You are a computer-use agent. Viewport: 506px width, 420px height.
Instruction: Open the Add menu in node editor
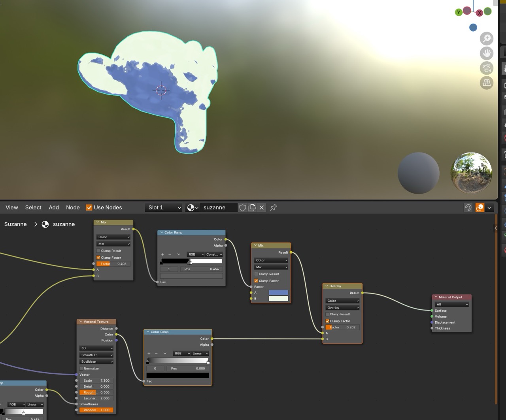[54, 207]
